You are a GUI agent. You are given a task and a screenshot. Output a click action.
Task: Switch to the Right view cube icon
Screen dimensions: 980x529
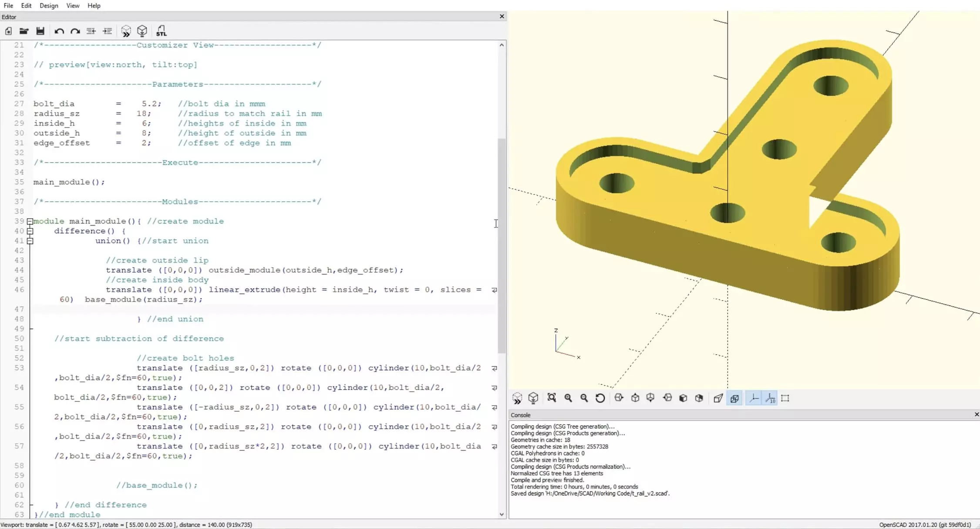[x=619, y=398]
